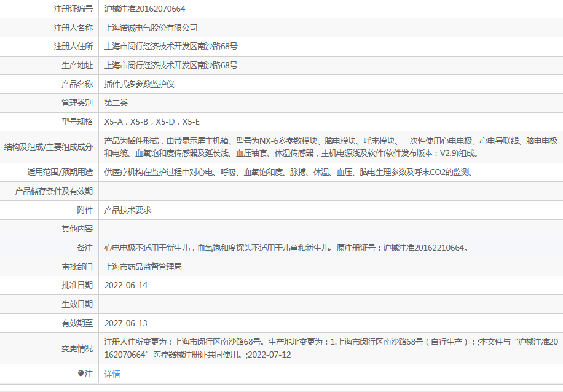Click the 产品名称 label
The width and height of the screenshot is (563, 392).
coord(77,84)
